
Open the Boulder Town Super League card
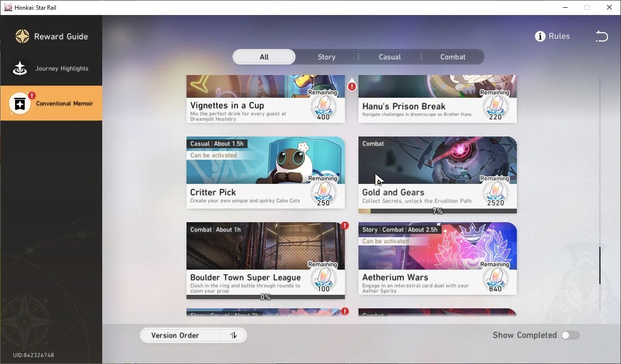265,260
